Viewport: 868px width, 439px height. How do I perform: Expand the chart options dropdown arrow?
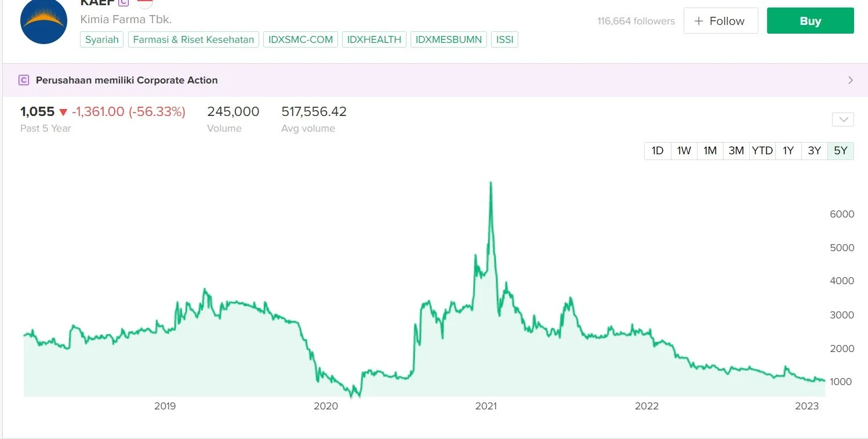[x=842, y=120]
